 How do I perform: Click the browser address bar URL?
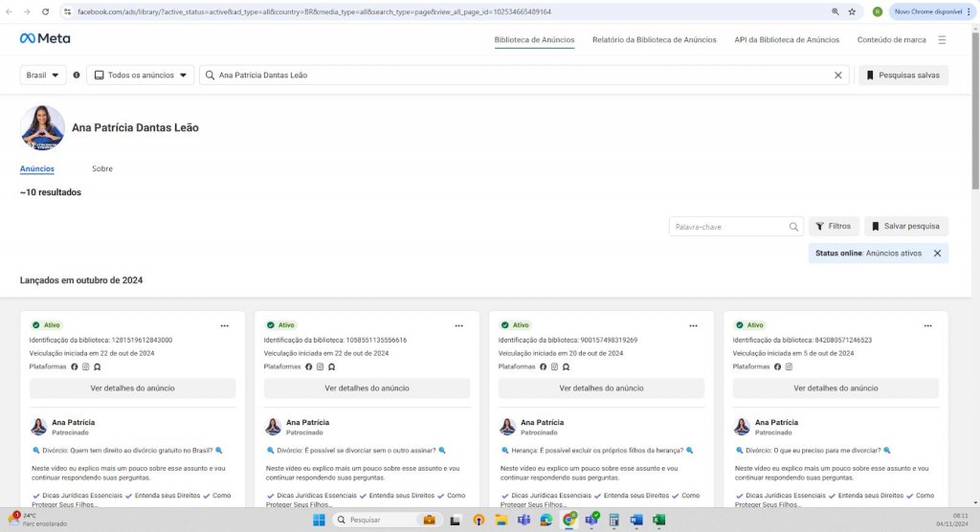[314, 11]
